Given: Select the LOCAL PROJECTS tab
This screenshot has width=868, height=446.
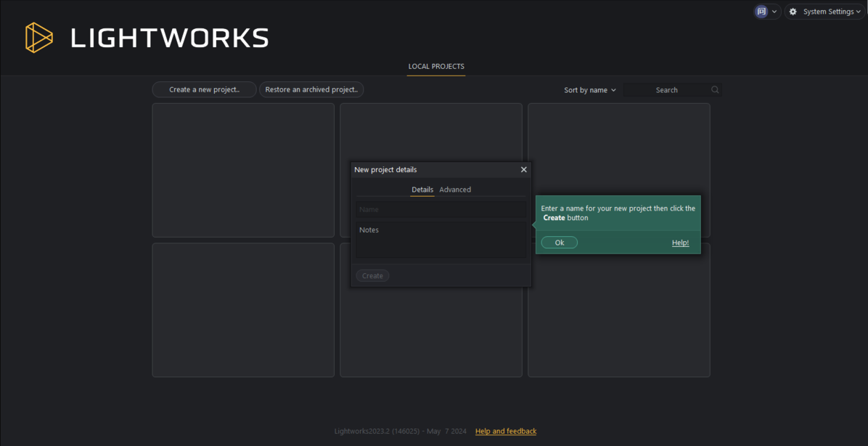Looking at the screenshot, I should pos(436,67).
